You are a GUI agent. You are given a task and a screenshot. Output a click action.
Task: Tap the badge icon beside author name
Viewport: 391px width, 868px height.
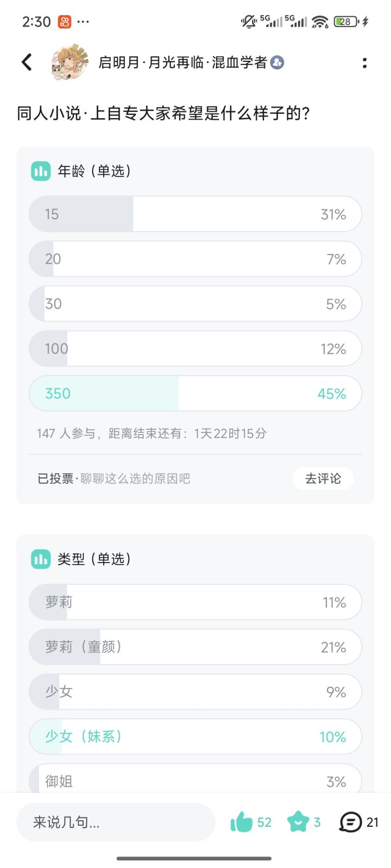(x=277, y=62)
